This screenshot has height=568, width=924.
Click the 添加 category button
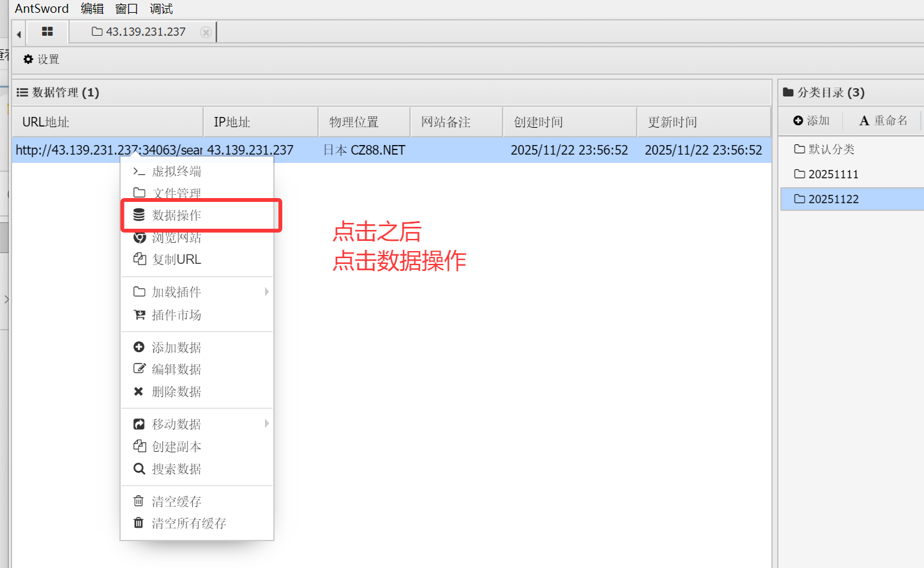[x=811, y=120]
